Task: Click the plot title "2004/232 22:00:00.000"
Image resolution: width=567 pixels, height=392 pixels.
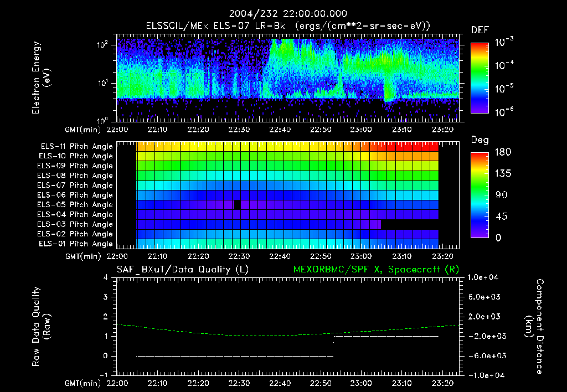Action: click(x=288, y=14)
